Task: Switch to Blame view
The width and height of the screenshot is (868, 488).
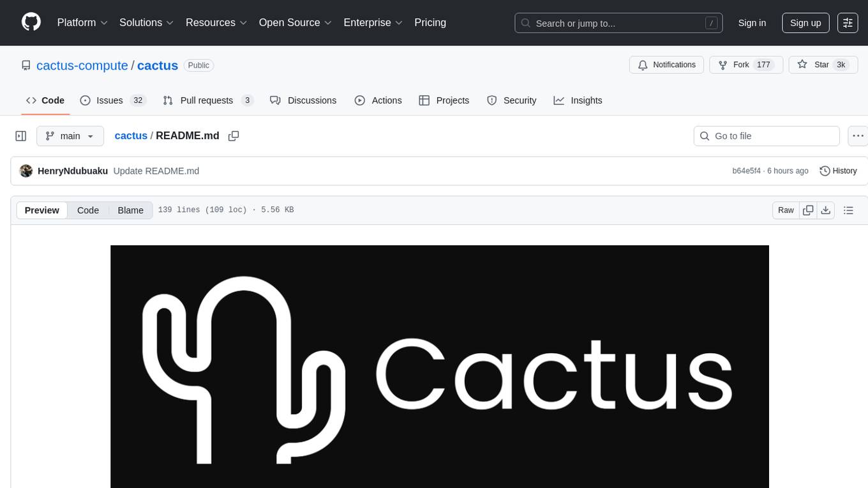Action: pyautogui.click(x=131, y=210)
